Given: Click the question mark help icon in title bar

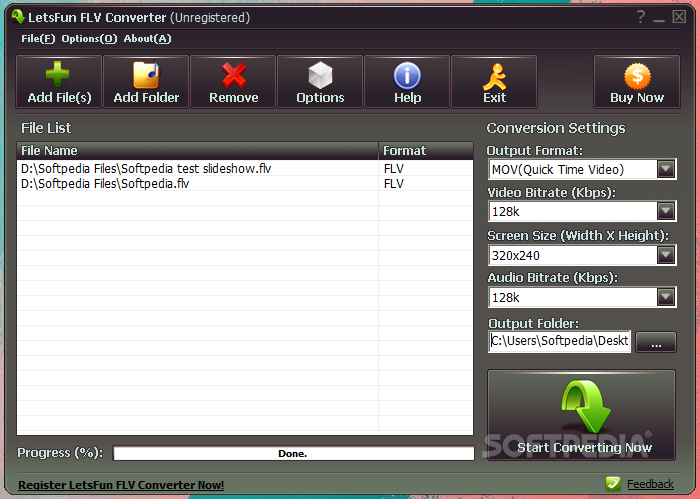Looking at the screenshot, I should [x=641, y=17].
